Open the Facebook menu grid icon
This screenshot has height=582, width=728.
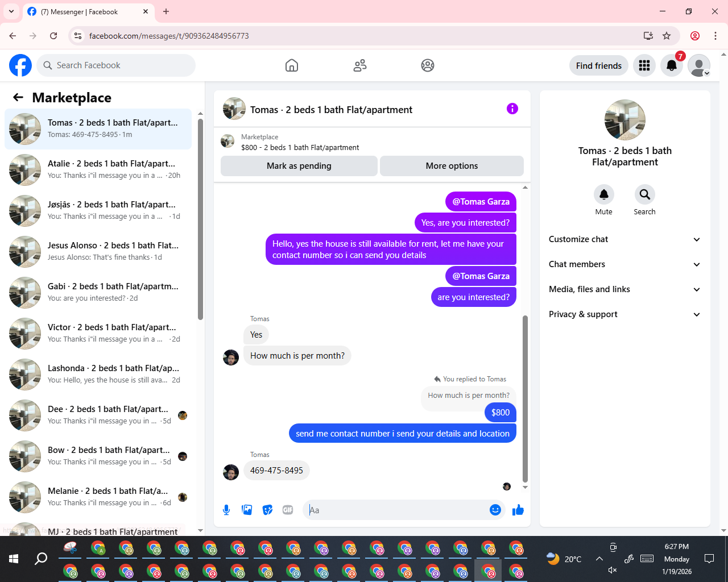tap(644, 65)
